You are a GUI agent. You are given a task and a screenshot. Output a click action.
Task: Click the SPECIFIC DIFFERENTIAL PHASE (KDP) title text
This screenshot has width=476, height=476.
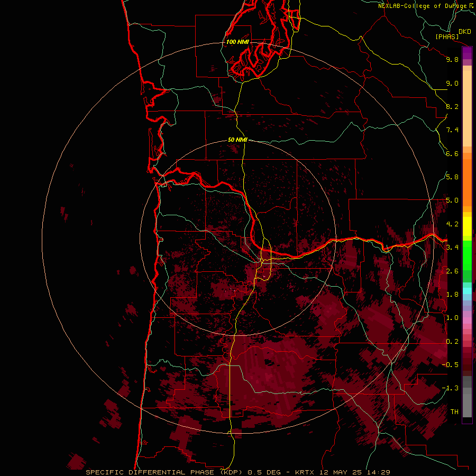pos(165,472)
